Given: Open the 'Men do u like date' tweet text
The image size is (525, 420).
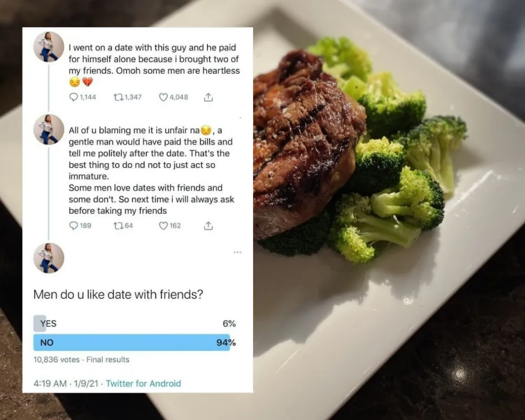Looking at the screenshot, I should click(118, 295).
